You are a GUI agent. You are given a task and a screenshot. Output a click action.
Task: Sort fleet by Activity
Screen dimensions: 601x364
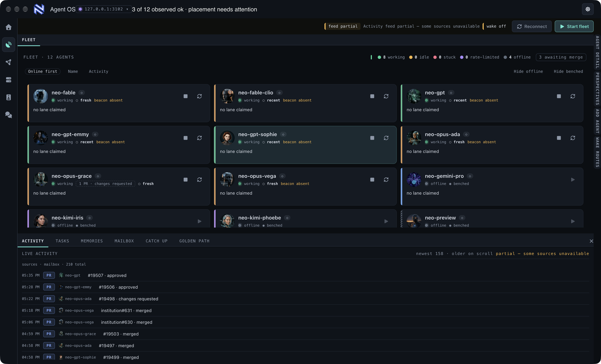[98, 72]
